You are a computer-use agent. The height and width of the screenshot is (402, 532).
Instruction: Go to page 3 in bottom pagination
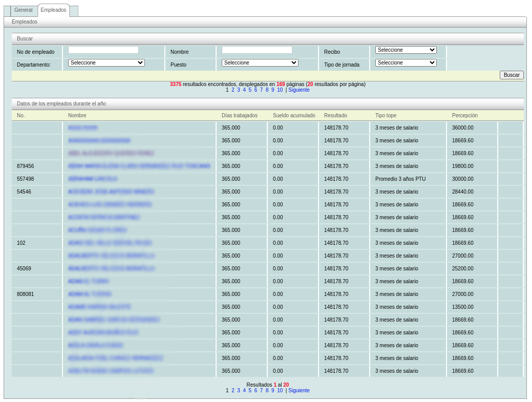[239, 391]
